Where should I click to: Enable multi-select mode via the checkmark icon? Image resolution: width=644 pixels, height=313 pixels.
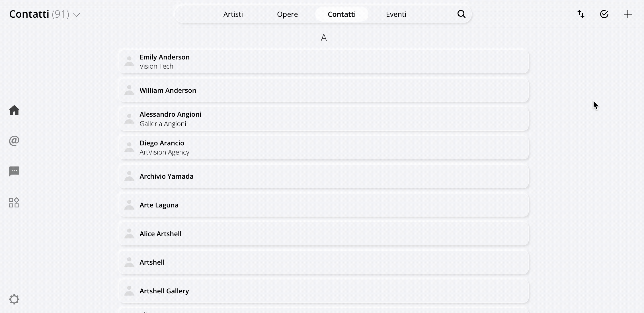tap(604, 14)
